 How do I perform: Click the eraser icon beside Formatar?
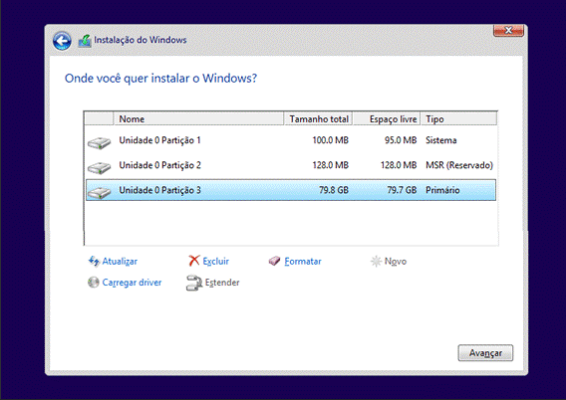click(274, 261)
